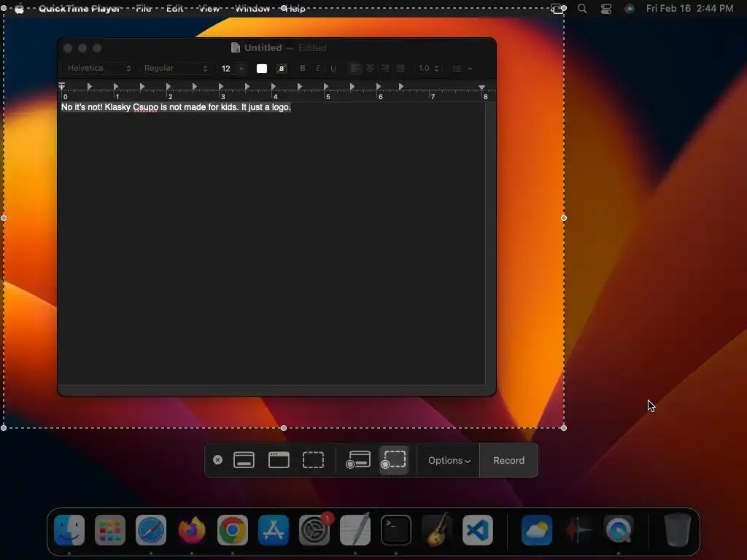747x560 pixels.
Task: Open Control Center from menu bar
Action: point(606,9)
